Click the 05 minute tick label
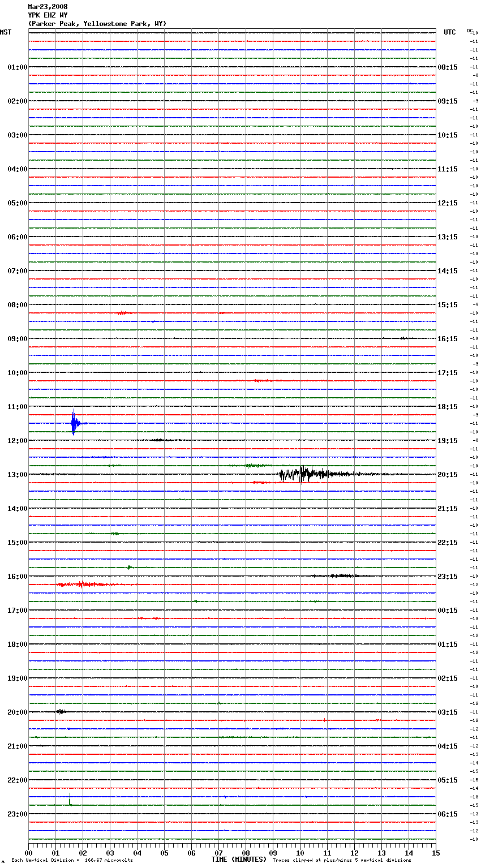Screen dimensions: 481x868 coord(164,853)
